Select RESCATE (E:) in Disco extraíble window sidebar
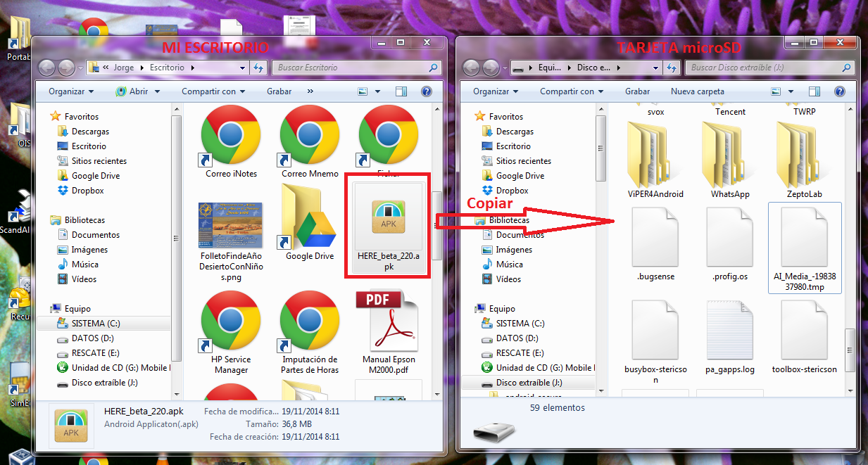Screen dimensions: 868x465 pyautogui.click(x=522, y=353)
